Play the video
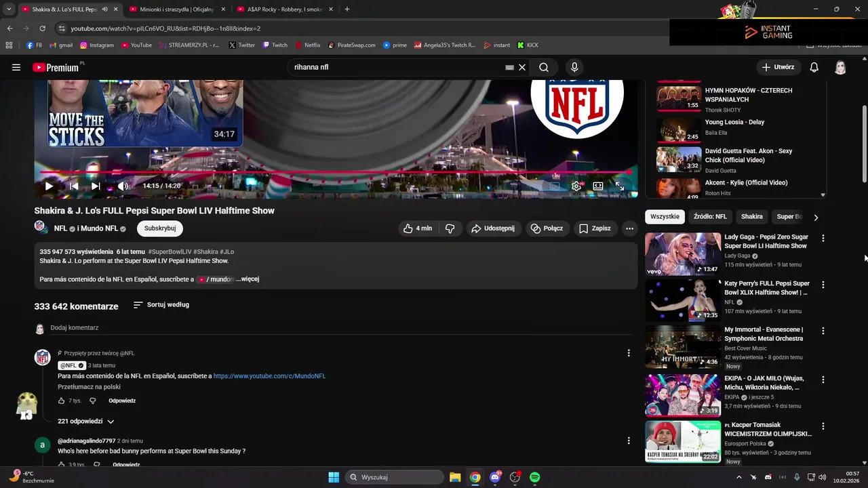Image resolution: width=868 pixels, height=488 pixels. tap(49, 186)
